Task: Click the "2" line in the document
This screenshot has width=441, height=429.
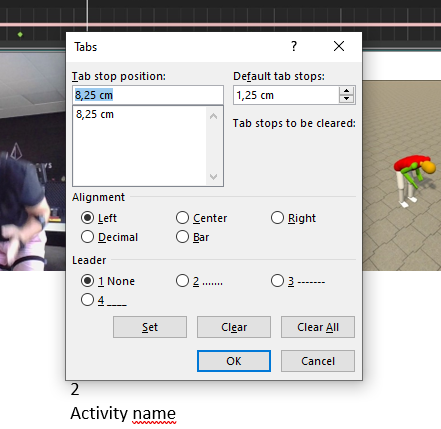Action: [75, 389]
